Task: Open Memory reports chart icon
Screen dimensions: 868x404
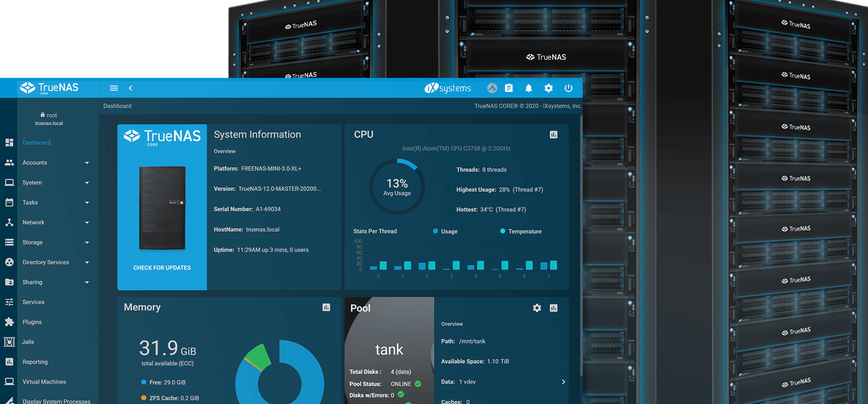Action: pyautogui.click(x=327, y=307)
